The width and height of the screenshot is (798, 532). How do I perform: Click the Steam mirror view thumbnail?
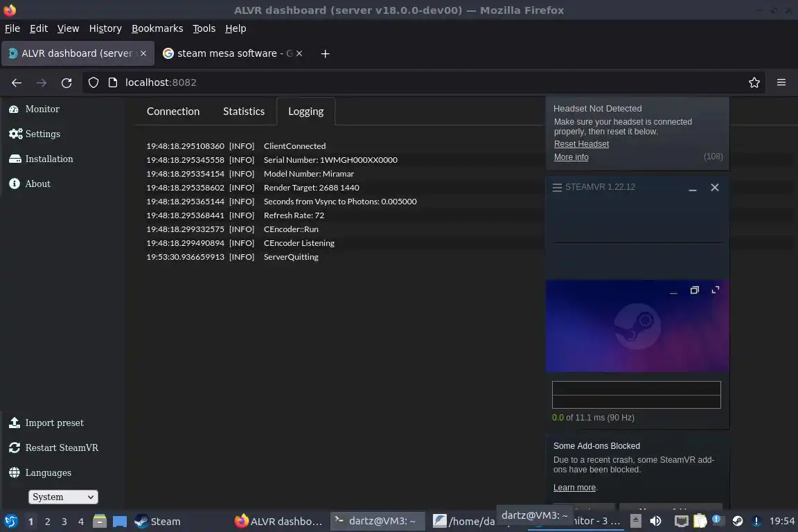click(x=637, y=326)
